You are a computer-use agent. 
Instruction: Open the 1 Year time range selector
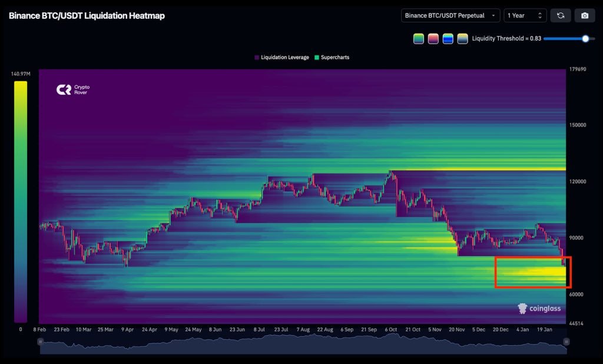click(525, 15)
